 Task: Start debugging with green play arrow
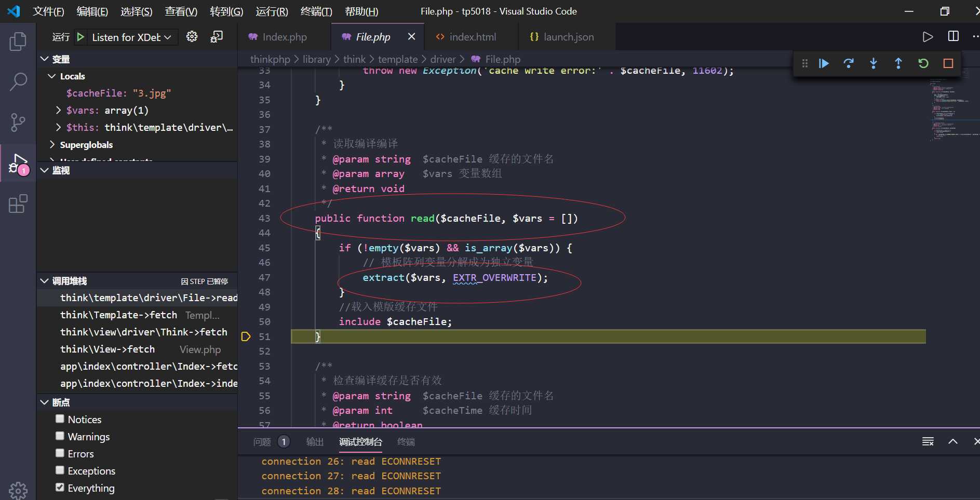(80, 37)
